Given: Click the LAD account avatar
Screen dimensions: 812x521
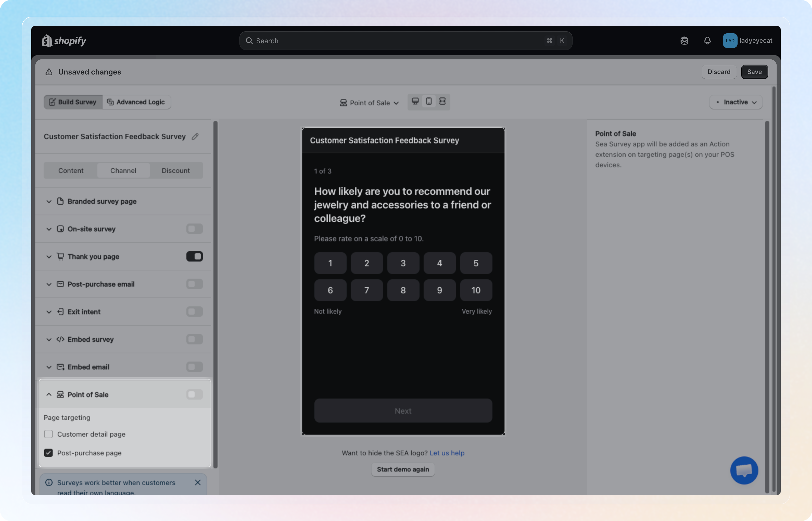Looking at the screenshot, I should pos(730,41).
